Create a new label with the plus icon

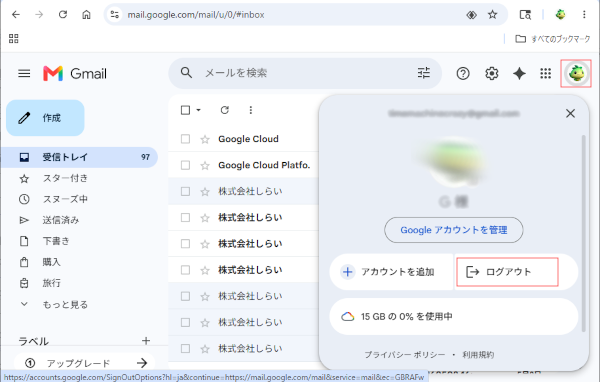click(x=146, y=341)
